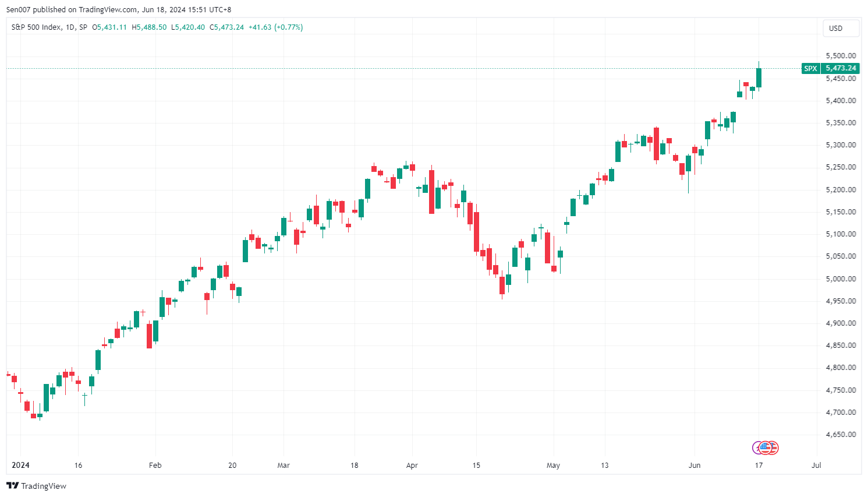Click the 5,473.24 current price label
Viewport: 868px width, 497px height.
[841, 68]
